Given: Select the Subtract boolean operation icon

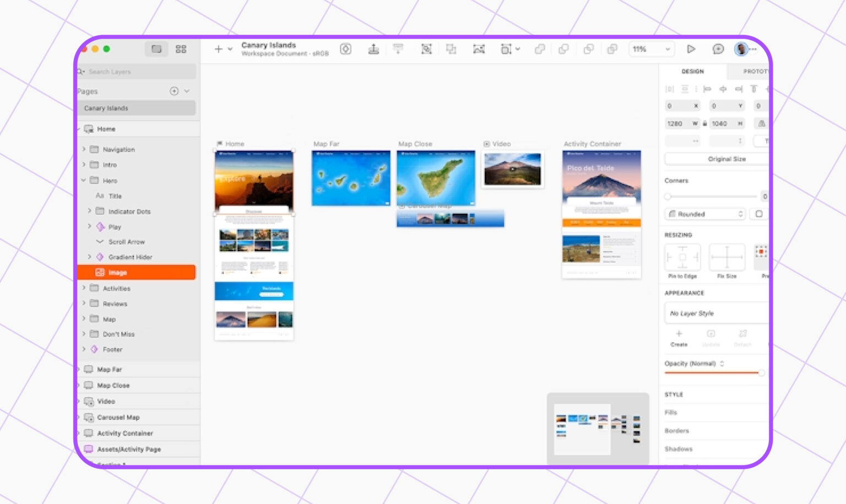Looking at the screenshot, I should pyautogui.click(x=563, y=49).
